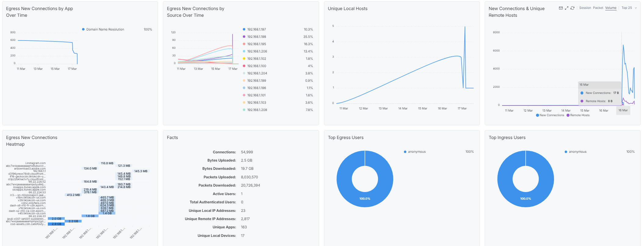Image resolution: width=644 pixels, height=246 pixels.
Task: Click the Unique Local Hosts panel title
Action: click(347, 9)
